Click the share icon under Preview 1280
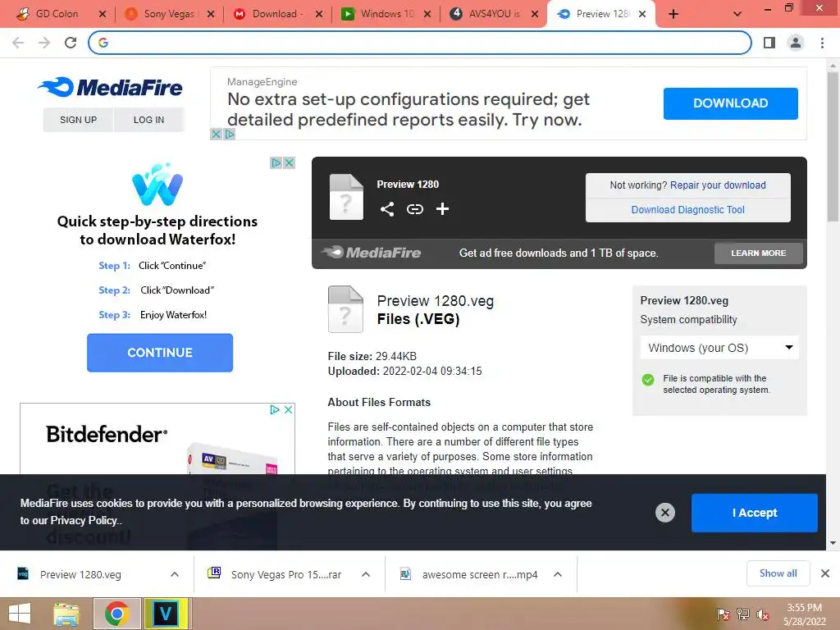 [x=387, y=209]
